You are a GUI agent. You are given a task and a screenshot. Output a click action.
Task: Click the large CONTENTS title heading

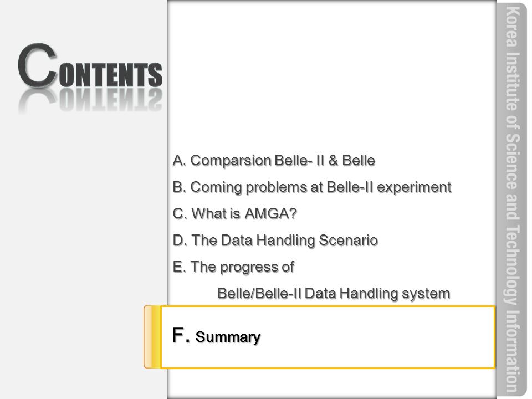[x=90, y=65]
